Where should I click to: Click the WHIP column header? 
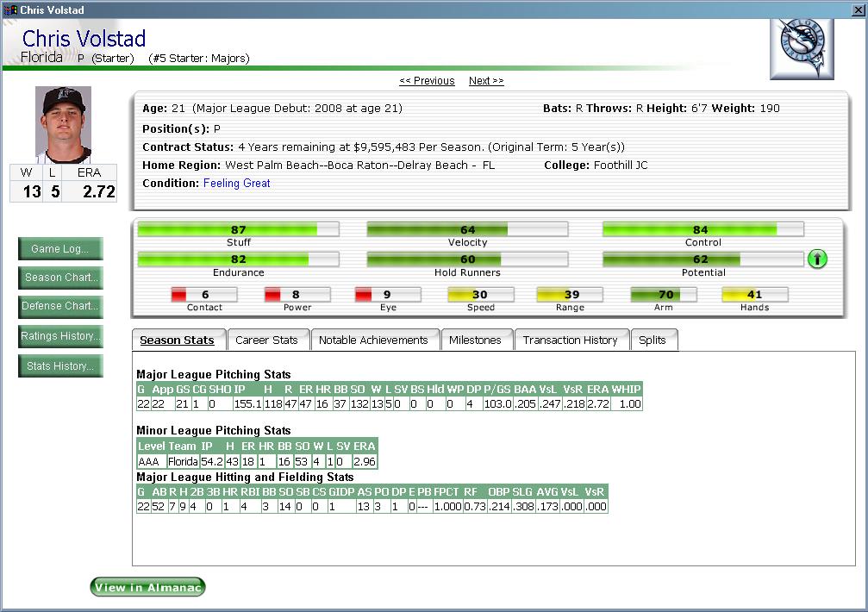pos(626,390)
